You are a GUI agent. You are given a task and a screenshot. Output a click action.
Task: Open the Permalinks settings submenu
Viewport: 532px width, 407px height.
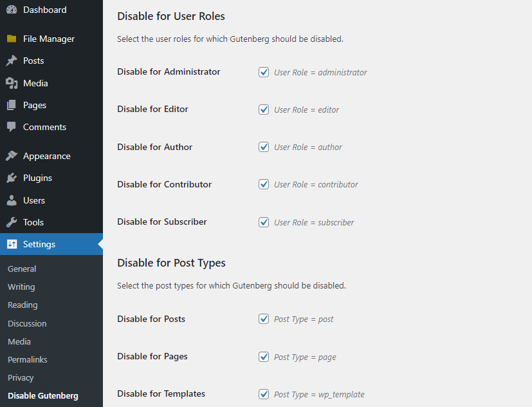[28, 359]
